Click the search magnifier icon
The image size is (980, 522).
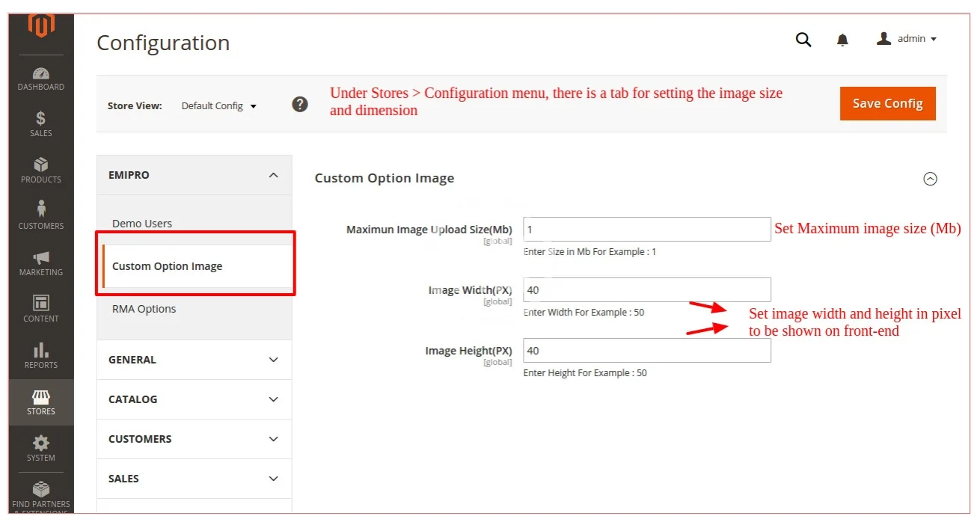coord(803,40)
